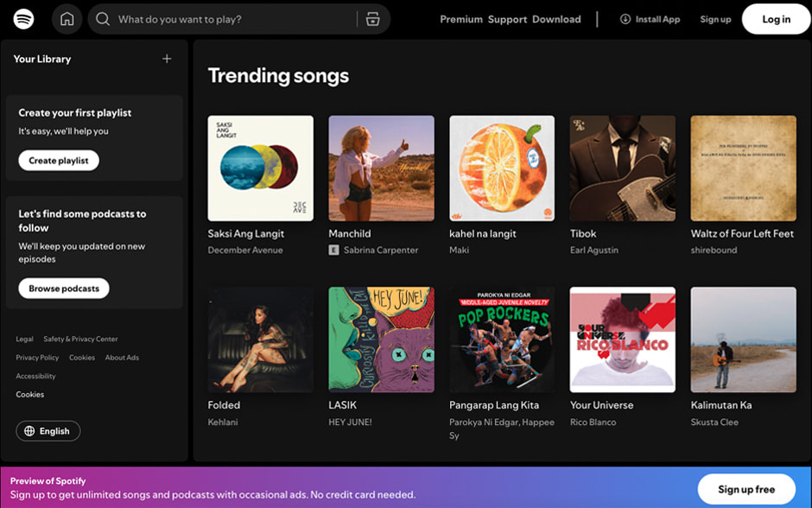This screenshot has height=508, width=812.
Task: Click Sign up in top bar
Action: [x=715, y=19]
